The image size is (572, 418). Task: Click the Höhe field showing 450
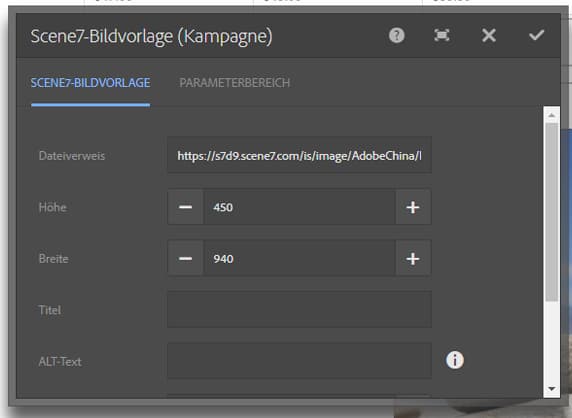(299, 207)
